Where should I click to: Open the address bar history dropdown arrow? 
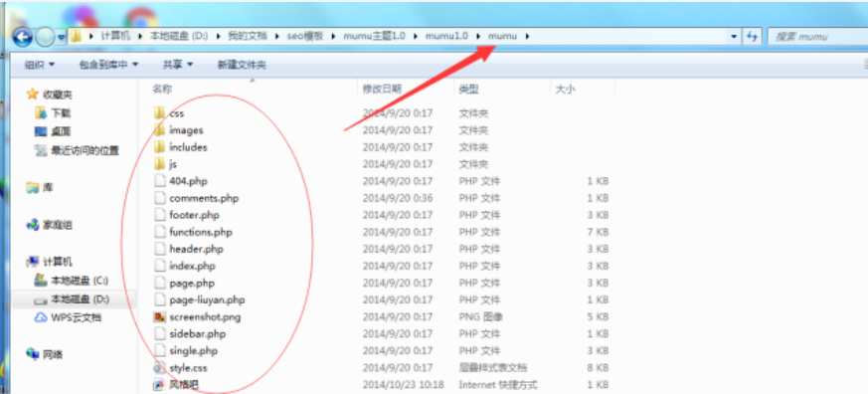(x=735, y=37)
